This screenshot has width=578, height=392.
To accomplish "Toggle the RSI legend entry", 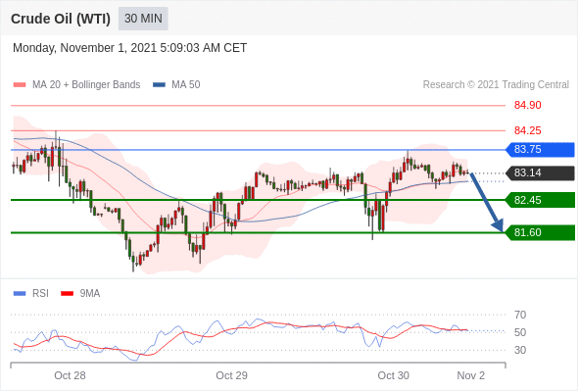I will 31,294.
